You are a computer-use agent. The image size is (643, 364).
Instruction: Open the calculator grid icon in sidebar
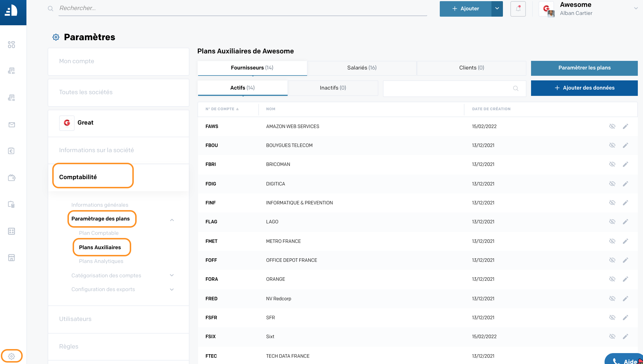(x=11, y=231)
